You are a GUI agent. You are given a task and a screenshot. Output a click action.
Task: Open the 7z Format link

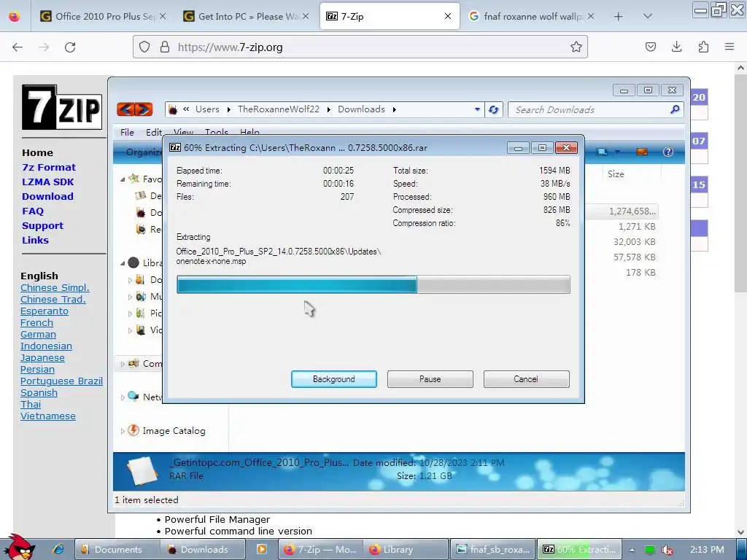[x=49, y=167]
